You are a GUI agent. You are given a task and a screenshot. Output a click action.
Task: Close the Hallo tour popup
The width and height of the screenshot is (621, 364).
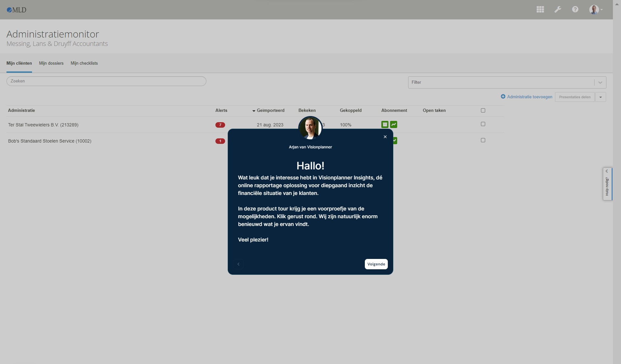(385, 137)
